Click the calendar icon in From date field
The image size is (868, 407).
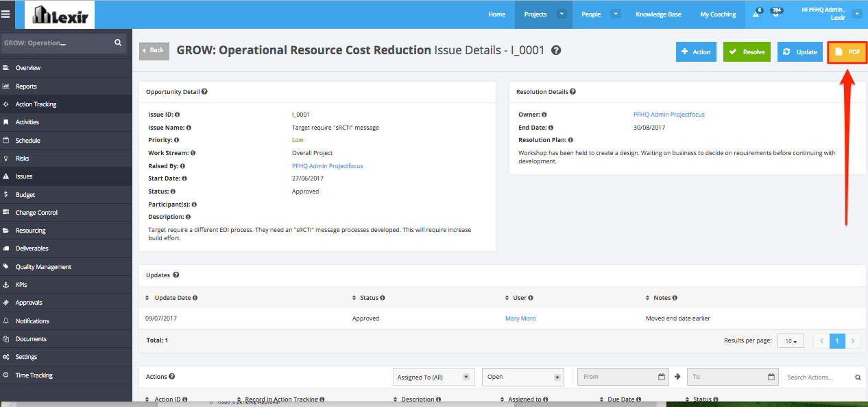662,377
